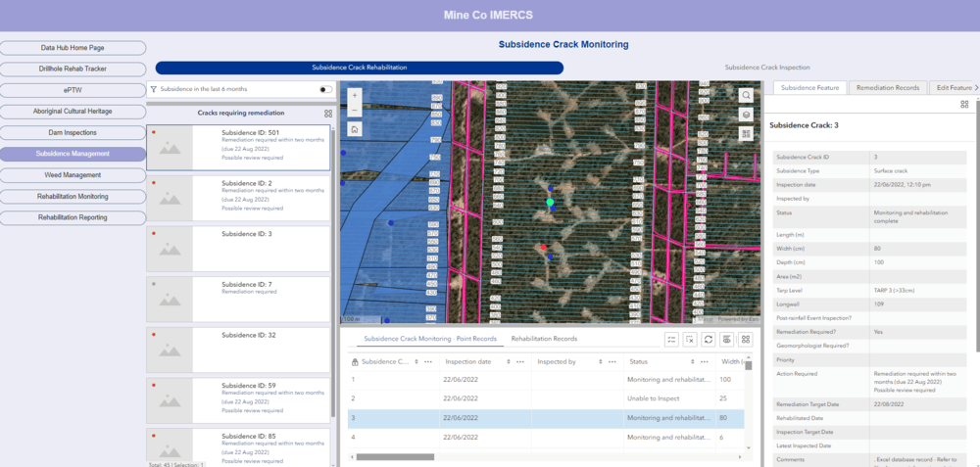Click the filter funnel icon
The image size is (980, 467).
154,89
